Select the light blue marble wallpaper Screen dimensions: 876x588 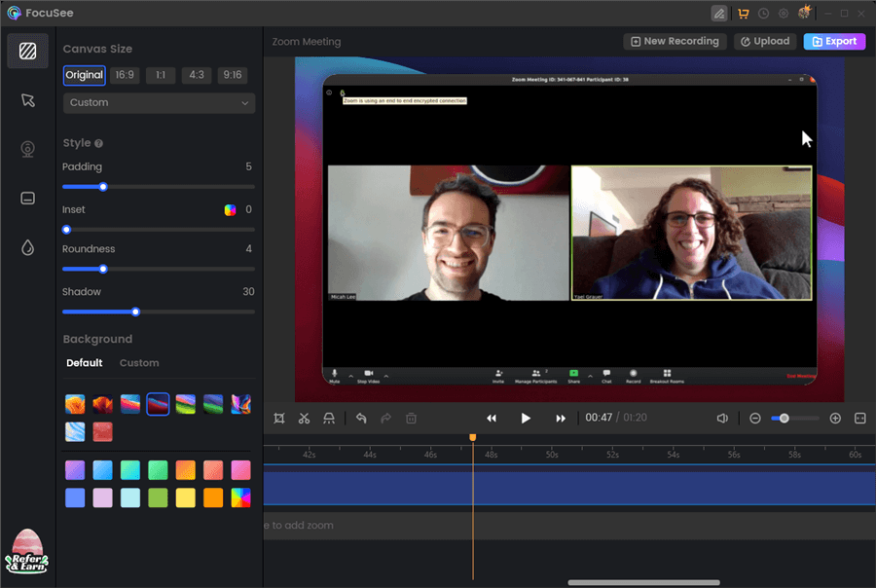[75, 431]
